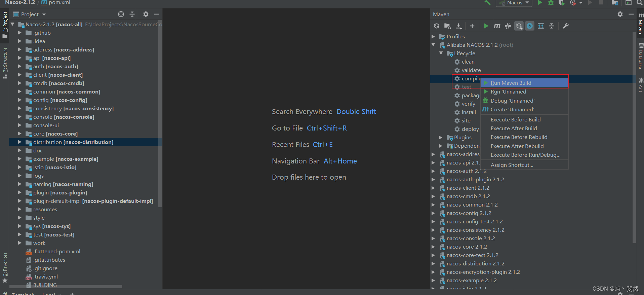Hide the Project tool window
The width and height of the screenshot is (644, 295).
click(157, 14)
